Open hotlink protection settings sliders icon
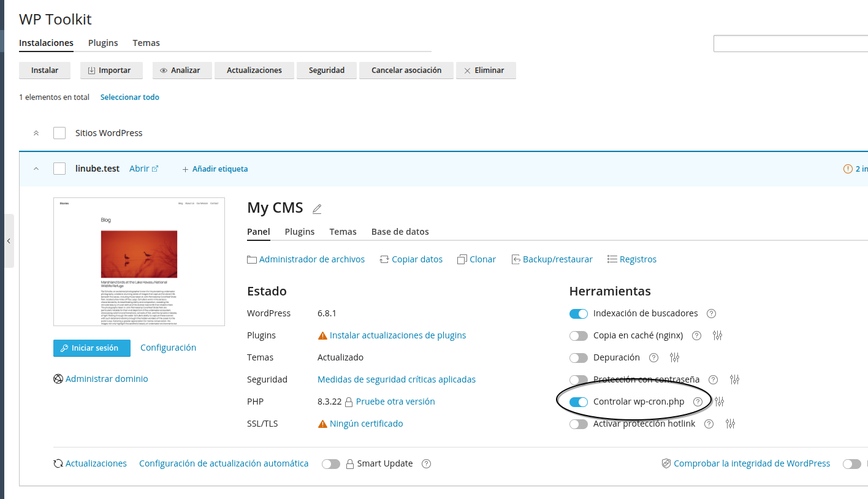The image size is (868, 499). point(730,424)
